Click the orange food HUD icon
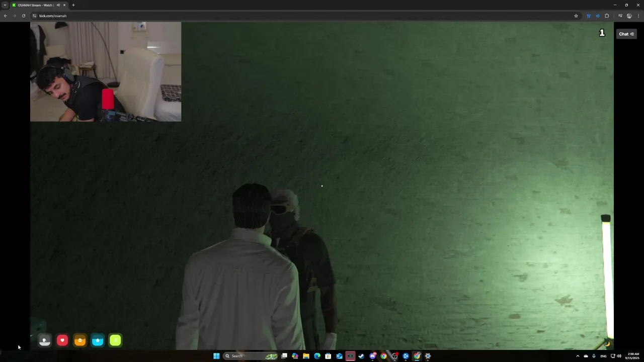The image size is (644, 362). [80, 340]
